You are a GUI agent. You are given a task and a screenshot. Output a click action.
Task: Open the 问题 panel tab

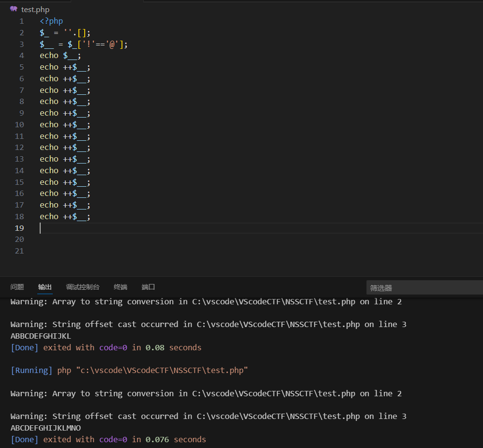click(x=17, y=287)
